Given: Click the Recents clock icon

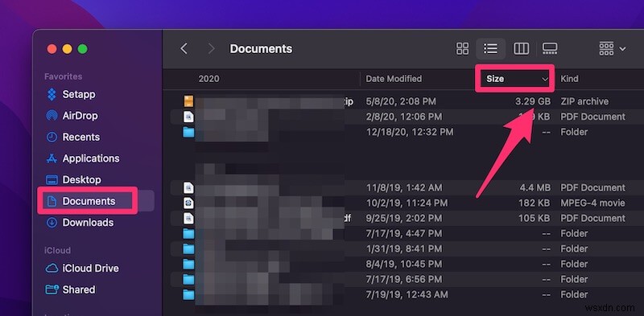Looking at the screenshot, I should [x=52, y=137].
